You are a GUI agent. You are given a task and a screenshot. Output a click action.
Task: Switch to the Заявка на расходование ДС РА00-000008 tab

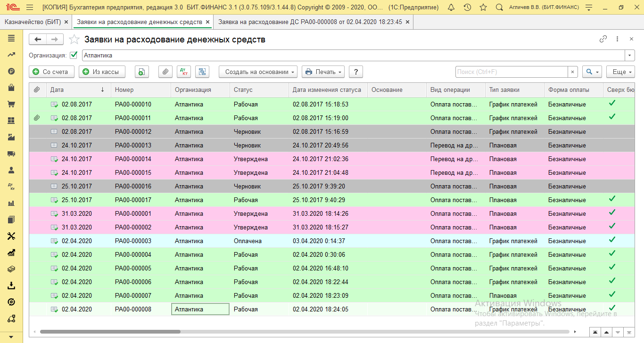click(x=310, y=22)
